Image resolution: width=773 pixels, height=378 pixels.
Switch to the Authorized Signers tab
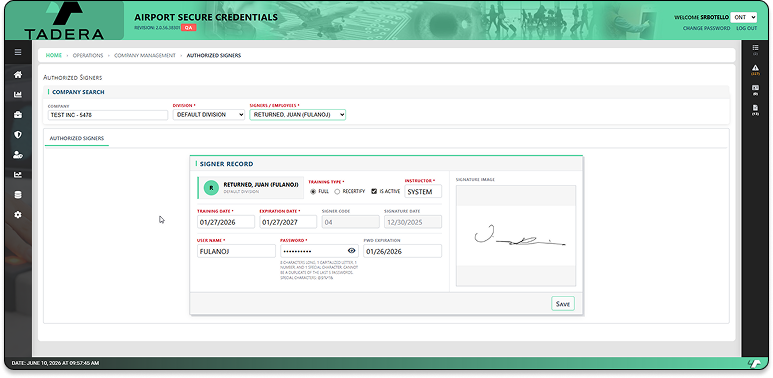tap(77, 138)
